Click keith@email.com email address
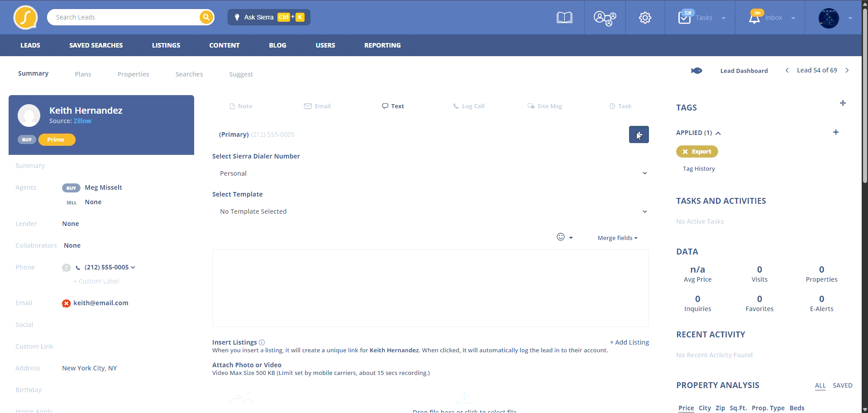This screenshot has width=868, height=413. (101, 303)
